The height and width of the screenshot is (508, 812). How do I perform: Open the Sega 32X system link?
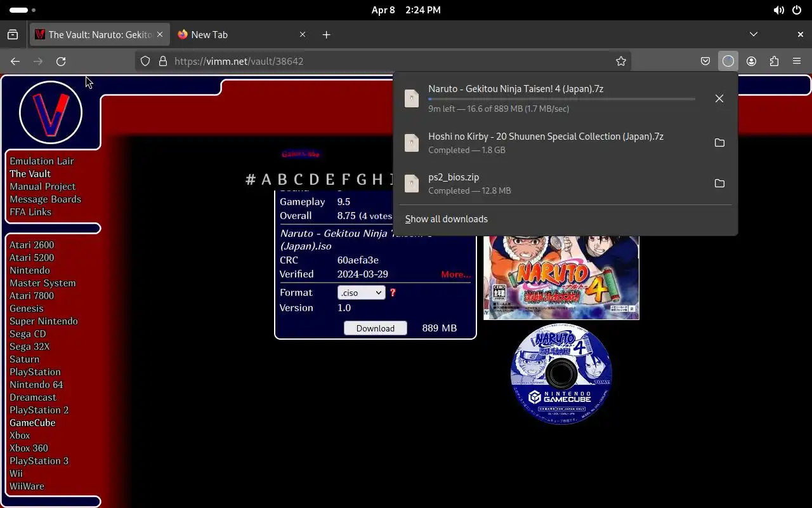(x=29, y=347)
